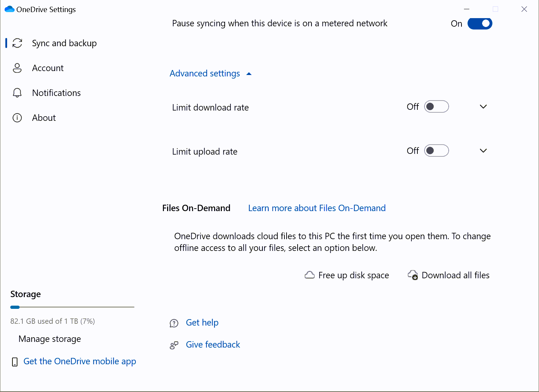Click the About info icon
Image resolution: width=539 pixels, height=392 pixels.
17,118
